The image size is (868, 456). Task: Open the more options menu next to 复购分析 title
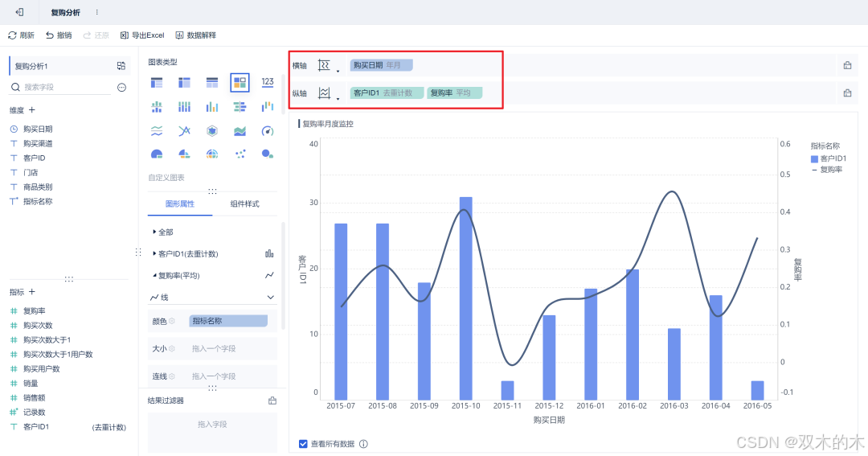pyautogui.click(x=97, y=12)
